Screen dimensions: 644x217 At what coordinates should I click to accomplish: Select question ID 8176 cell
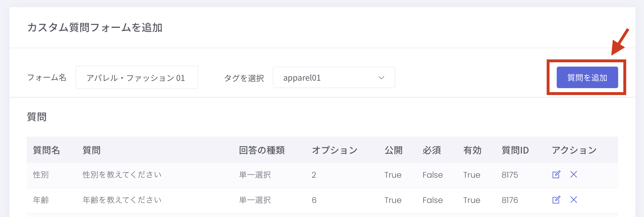510,200
